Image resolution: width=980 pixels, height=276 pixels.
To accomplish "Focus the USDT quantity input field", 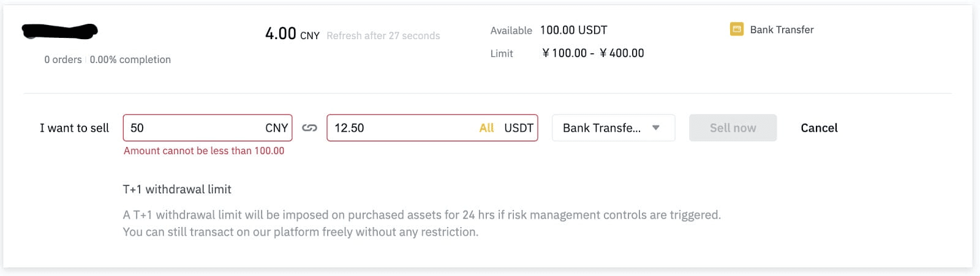I will pos(432,128).
